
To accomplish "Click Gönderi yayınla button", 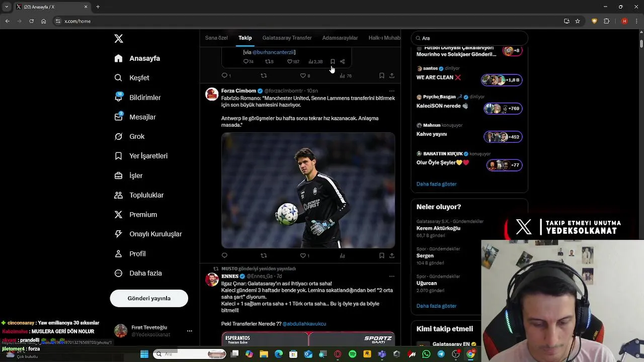I will [x=149, y=298].
